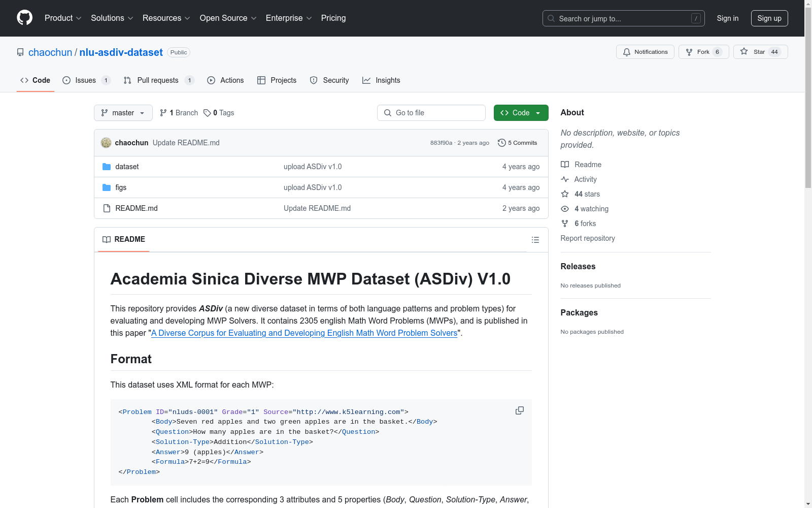Open the README.md file
The height and width of the screenshot is (508, 812).
pos(137,208)
